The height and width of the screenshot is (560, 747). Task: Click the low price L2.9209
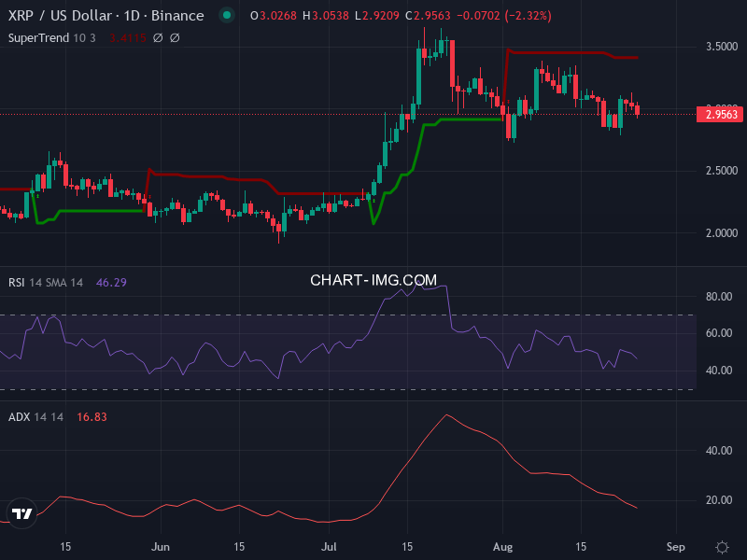pos(377,16)
